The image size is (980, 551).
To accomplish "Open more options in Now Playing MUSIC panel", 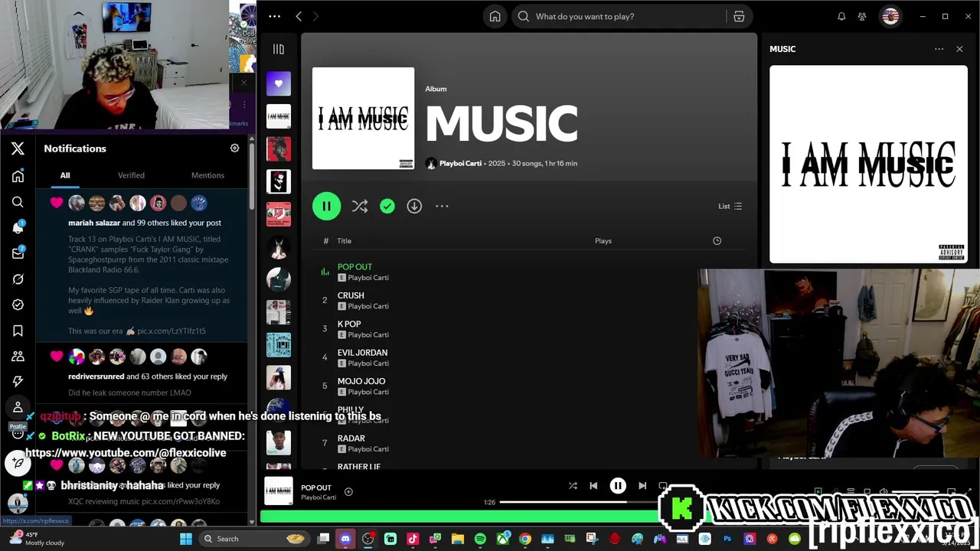I will (939, 49).
